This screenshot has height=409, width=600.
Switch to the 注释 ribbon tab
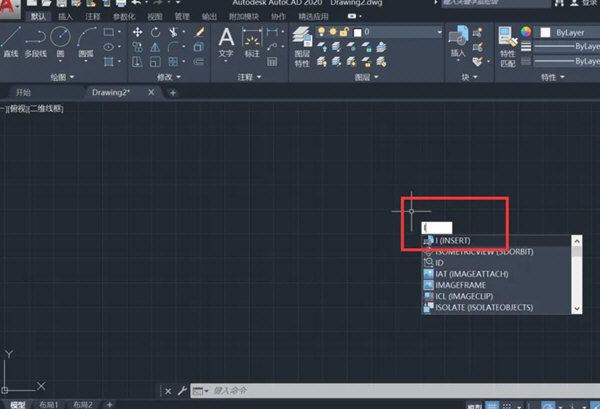92,17
